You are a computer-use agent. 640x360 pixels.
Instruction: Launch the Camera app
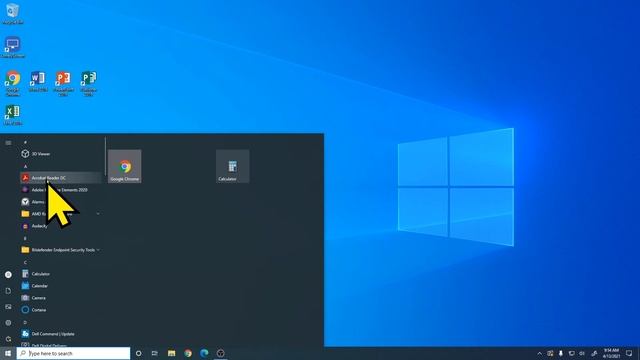pos(61,298)
